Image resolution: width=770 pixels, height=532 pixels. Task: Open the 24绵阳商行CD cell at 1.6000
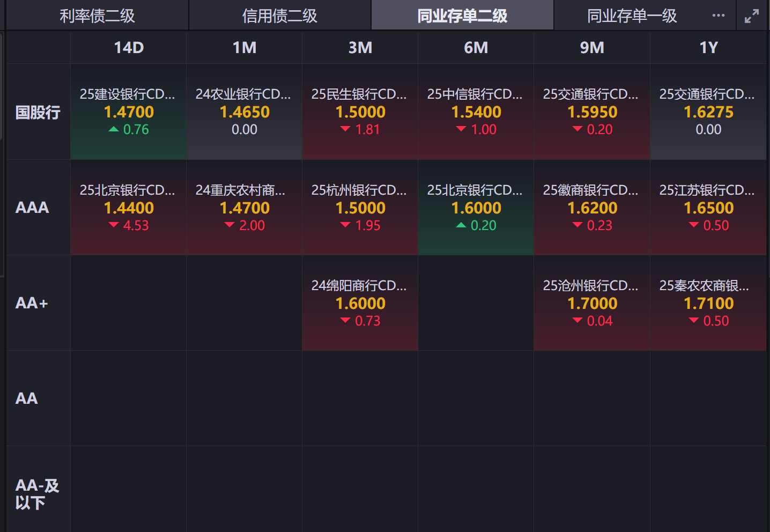(360, 303)
